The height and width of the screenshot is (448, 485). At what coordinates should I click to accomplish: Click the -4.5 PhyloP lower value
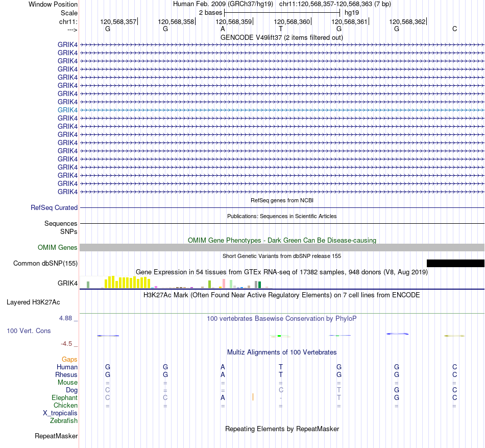[x=66, y=343]
